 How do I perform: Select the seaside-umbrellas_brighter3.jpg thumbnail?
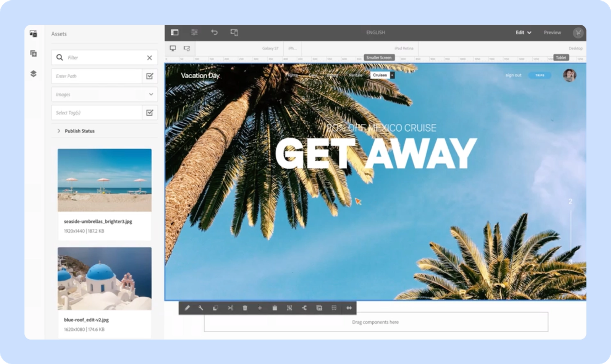[x=105, y=180]
